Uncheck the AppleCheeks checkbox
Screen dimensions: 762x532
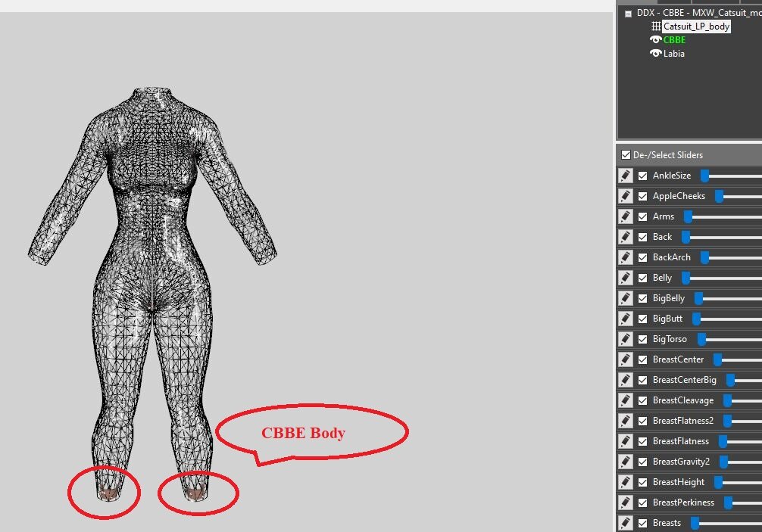point(642,196)
